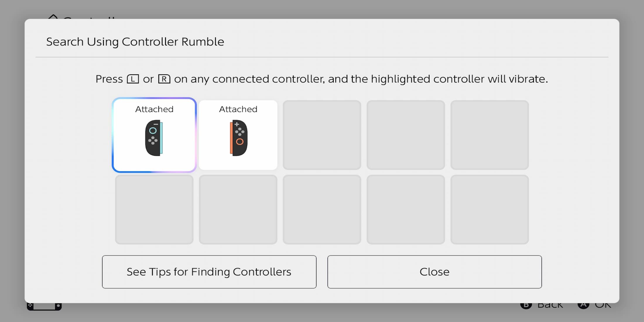Open See Tips for Finding Controllers
644x322 pixels.
click(209, 272)
